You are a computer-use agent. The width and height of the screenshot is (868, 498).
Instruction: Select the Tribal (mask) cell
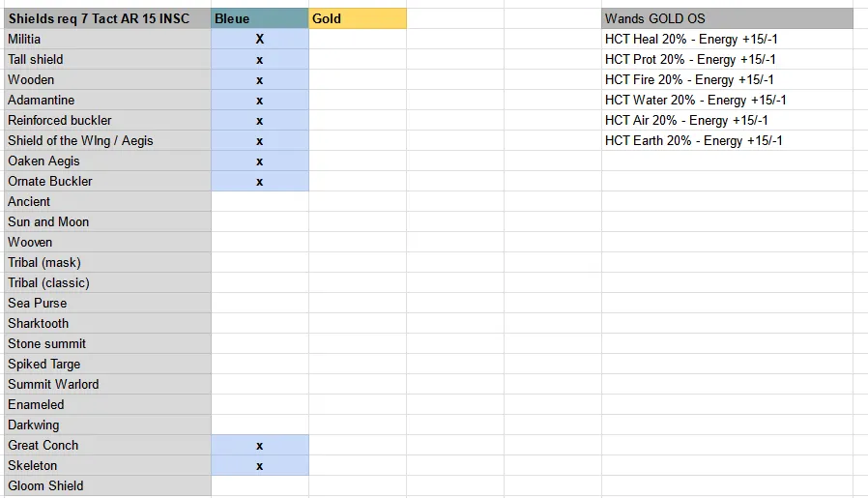(x=108, y=262)
